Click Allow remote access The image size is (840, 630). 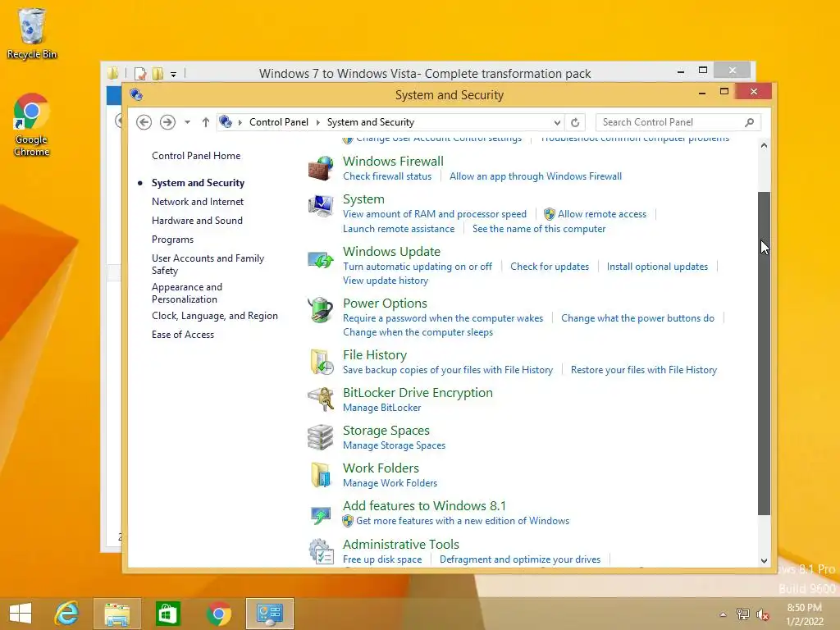(x=602, y=214)
